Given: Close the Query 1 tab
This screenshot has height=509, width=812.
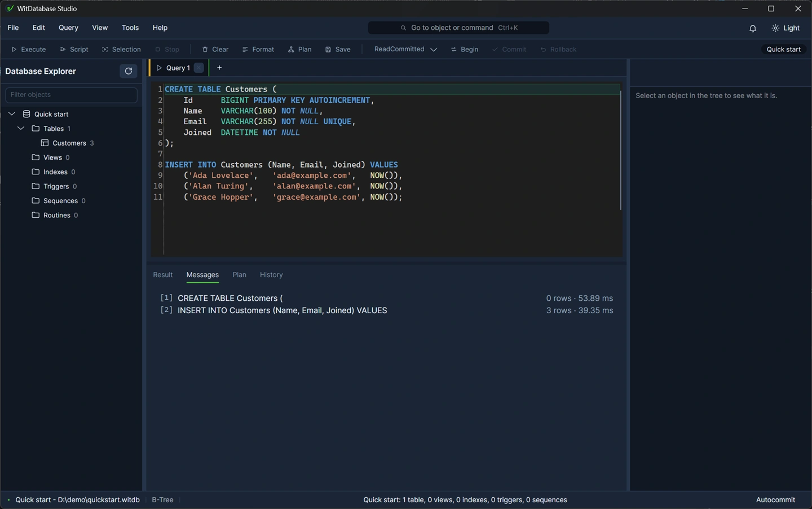Looking at the screenshot, I should coord(199,68).
